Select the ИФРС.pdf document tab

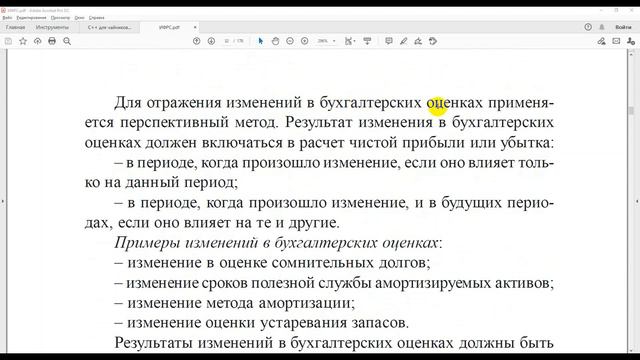(x=169, y=27)
